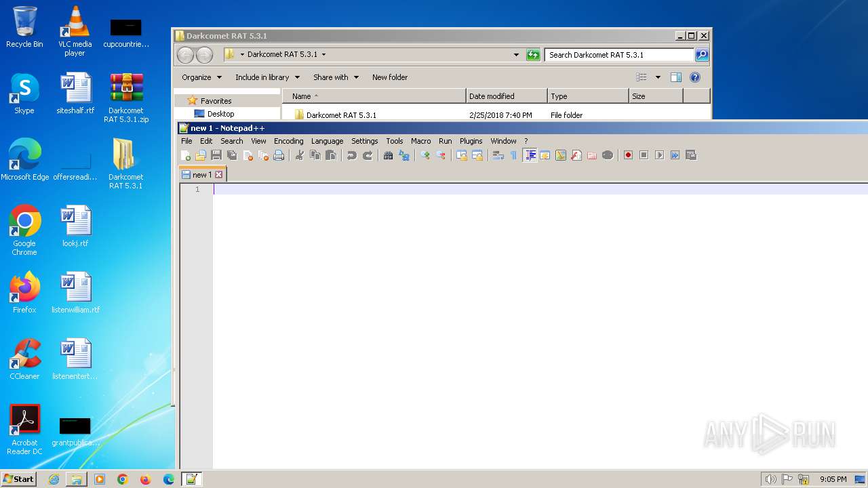Click the Explorer address bar refresh button
The width and height of the screenshot is (868, 488).
click(x=533, y=55)
